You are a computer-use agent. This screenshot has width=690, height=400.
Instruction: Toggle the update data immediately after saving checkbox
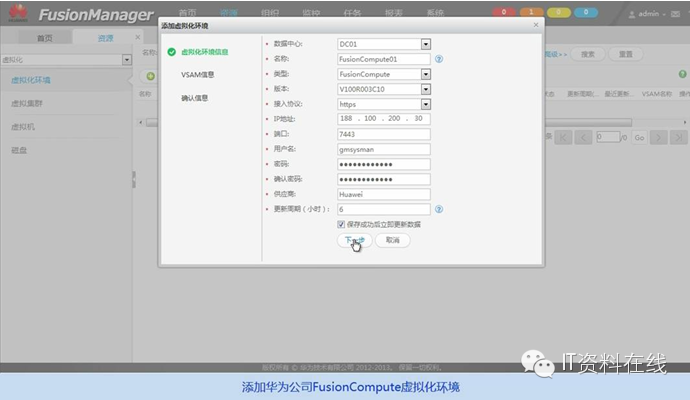pyautogui.click(x=341, y=224)
